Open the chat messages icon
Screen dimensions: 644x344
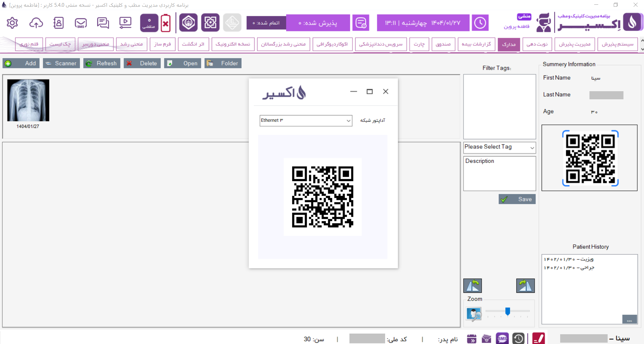pyautogui.click(x=103, y=23)
